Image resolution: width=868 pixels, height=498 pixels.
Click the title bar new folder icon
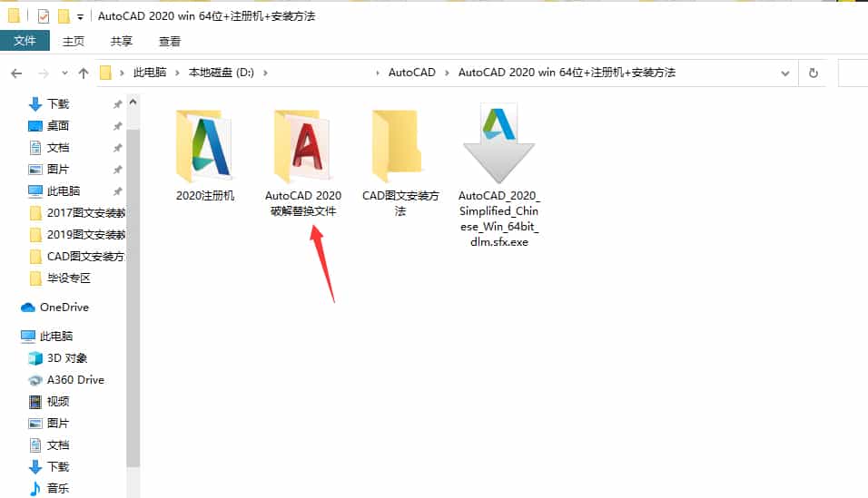[x=64, y=16]
